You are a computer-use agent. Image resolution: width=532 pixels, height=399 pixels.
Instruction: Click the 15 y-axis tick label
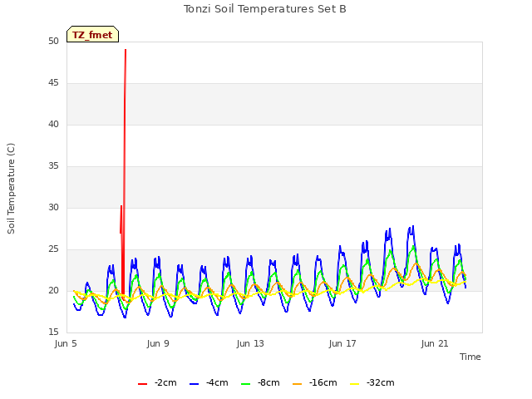point(53,332)
